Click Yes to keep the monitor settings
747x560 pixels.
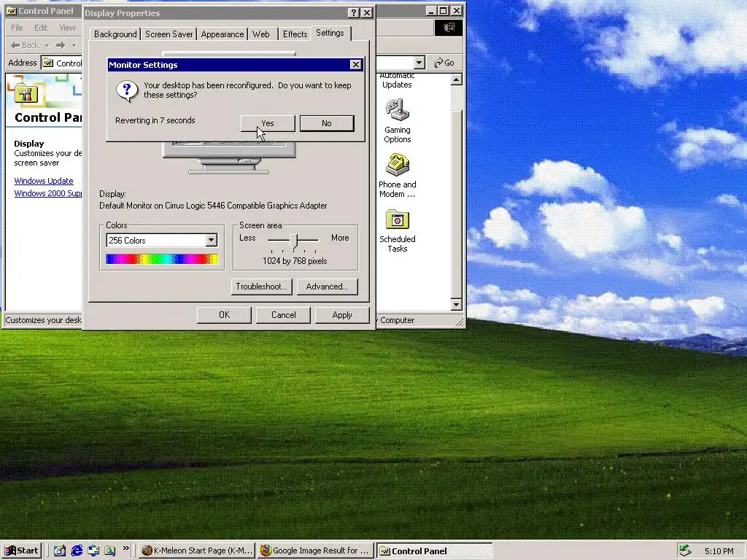(x=268, y=123)
